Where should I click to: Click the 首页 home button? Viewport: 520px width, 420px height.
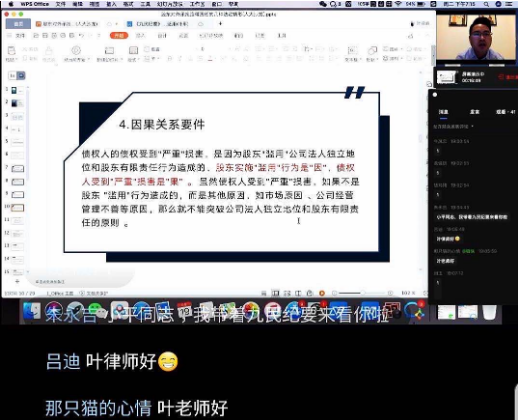click(19, 24)
